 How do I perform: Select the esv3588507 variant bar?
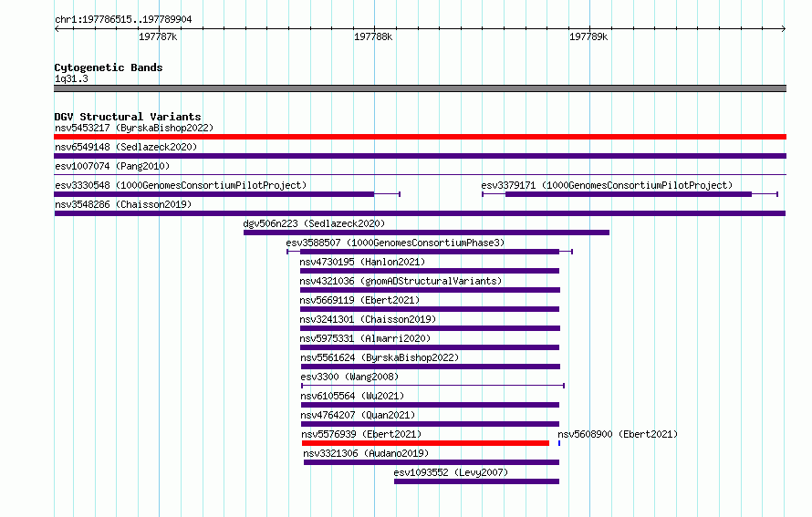click(430, 252)
